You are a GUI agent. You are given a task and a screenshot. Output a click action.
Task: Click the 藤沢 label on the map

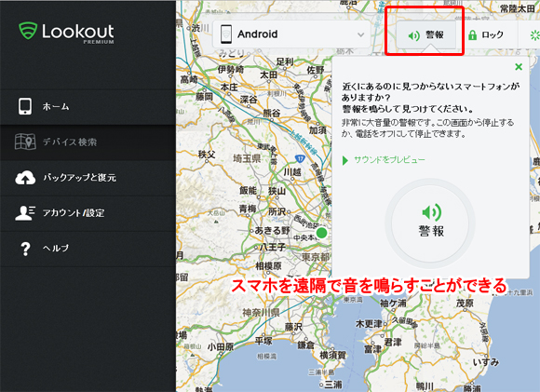pos(293,327)
